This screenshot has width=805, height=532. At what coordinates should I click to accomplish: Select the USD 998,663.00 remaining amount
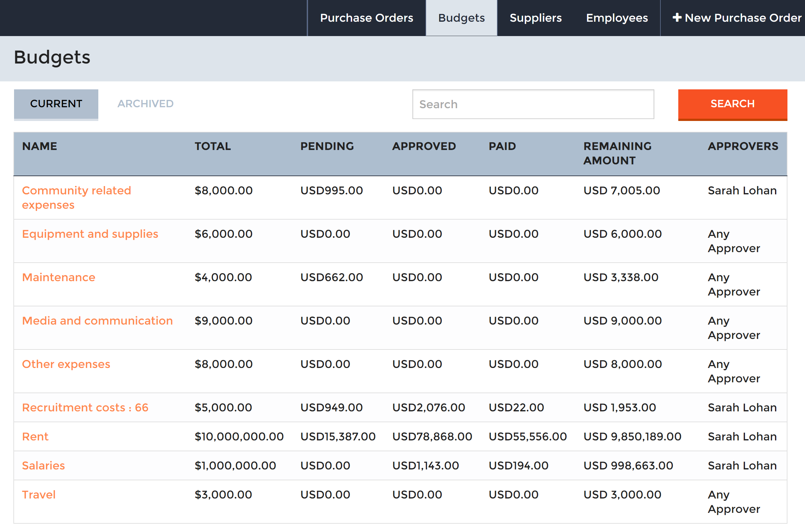pos(628,466)
